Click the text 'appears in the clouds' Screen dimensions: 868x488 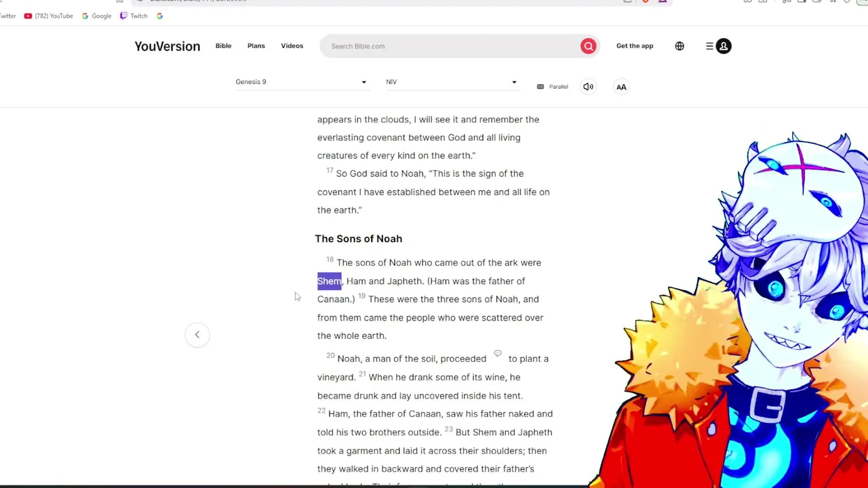[x=363, y=119]
